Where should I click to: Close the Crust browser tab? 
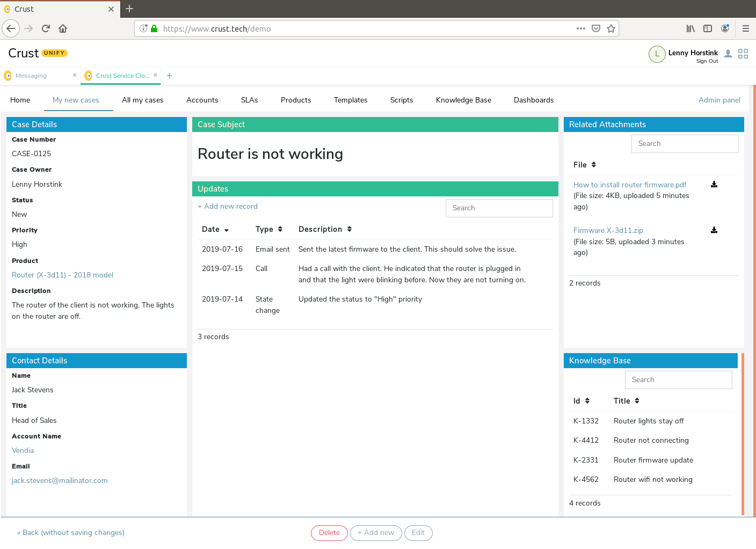tap(111, 9)
